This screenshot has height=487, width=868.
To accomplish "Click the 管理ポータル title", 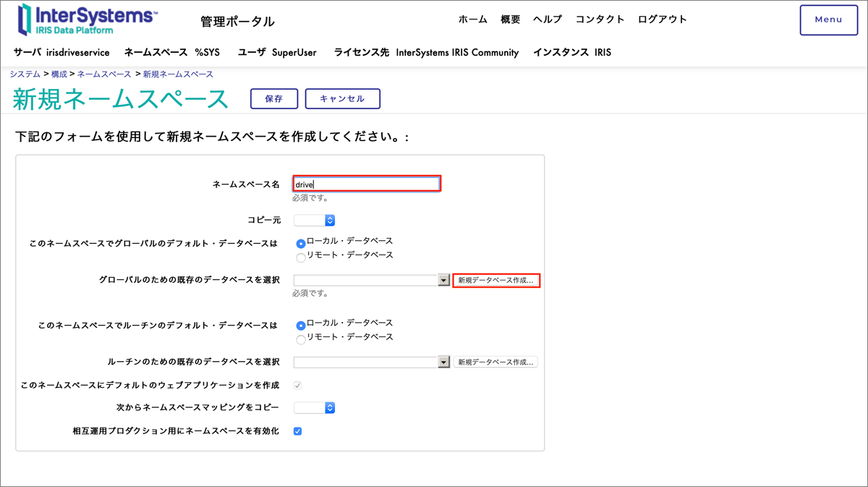I will pos(237,22).
